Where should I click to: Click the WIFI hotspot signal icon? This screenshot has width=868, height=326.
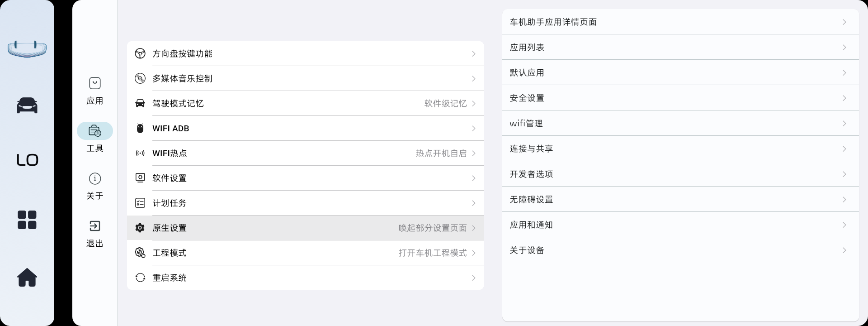pyautogui.click(x=140, y=153)
